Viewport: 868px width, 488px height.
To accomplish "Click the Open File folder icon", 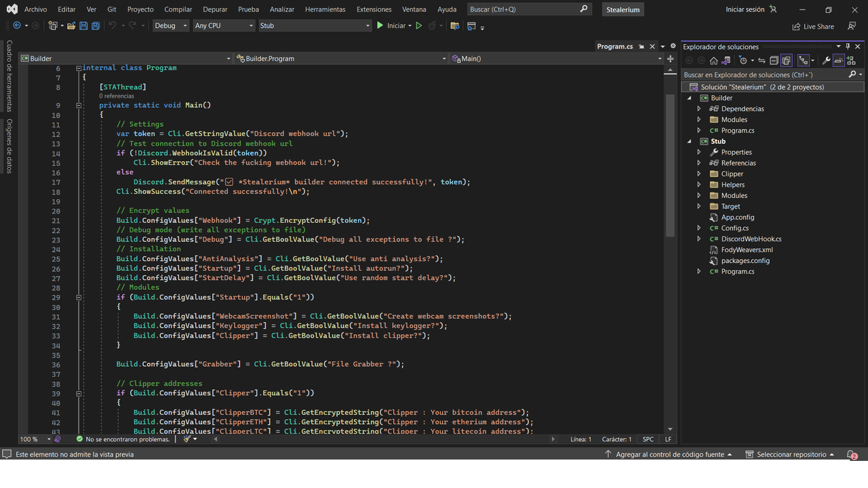I will tap(71, 26).
